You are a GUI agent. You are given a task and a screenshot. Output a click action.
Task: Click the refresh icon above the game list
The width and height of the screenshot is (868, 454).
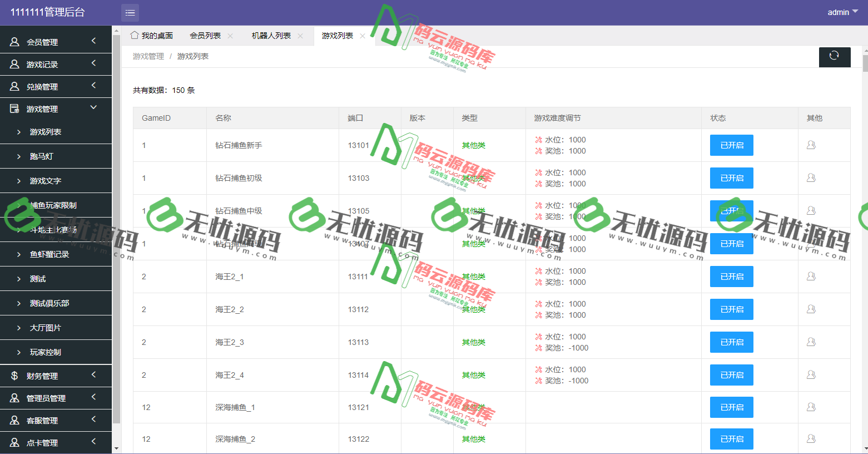coord(835,57)
